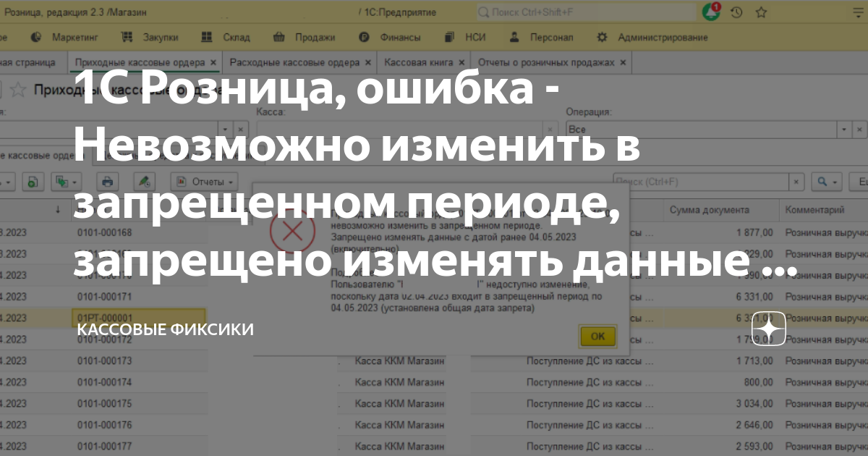
Task: Open the magnifier search options dropdown
Action: pos(827,181)
